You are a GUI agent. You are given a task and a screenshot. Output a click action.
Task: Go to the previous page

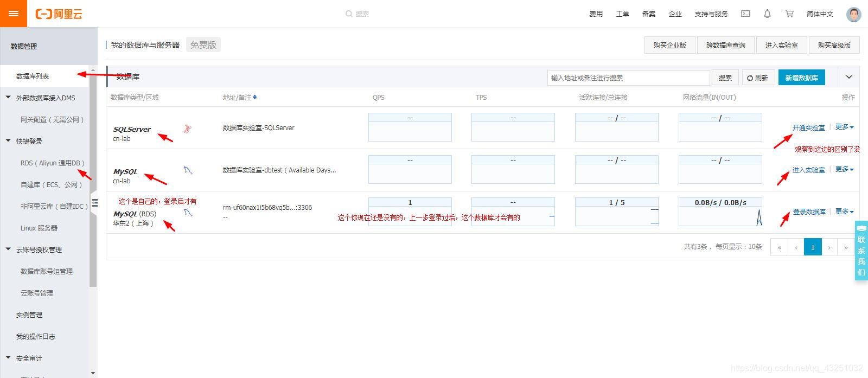coord(796,247)
